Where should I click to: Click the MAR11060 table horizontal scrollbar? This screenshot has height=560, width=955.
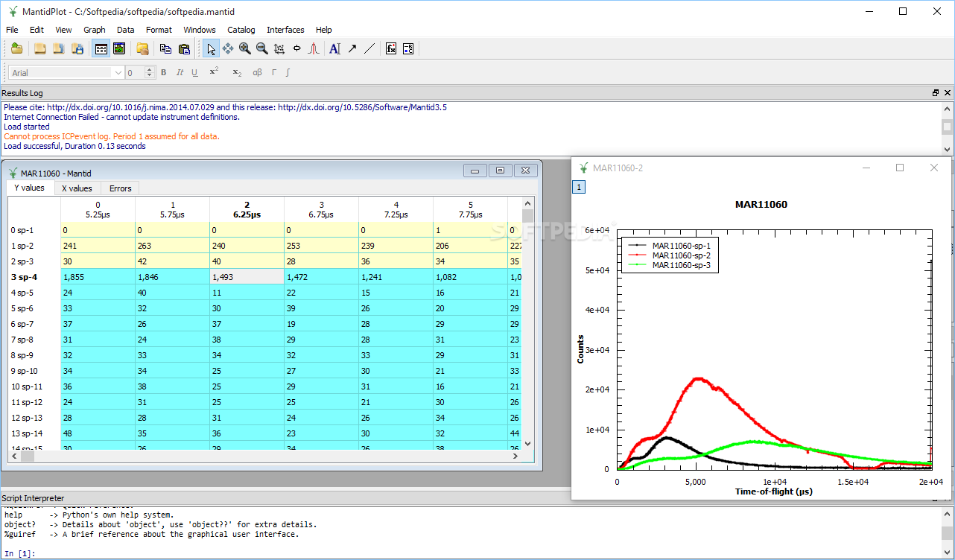[x=264, y=456]
